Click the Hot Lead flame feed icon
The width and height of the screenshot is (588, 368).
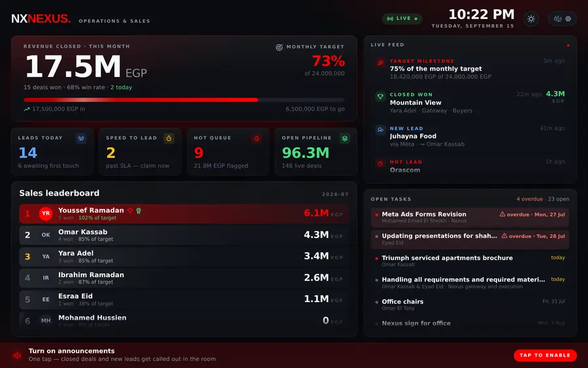[x=380, y=163]
